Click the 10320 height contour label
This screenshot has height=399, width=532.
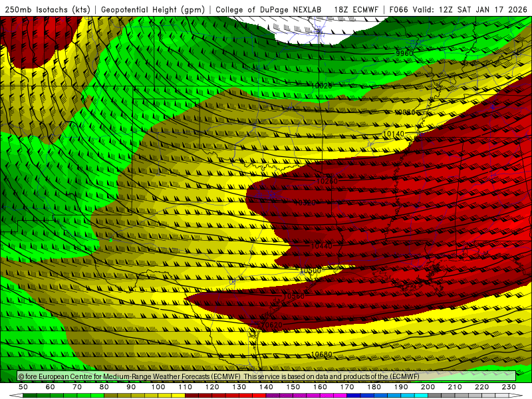tap(305, 203)
